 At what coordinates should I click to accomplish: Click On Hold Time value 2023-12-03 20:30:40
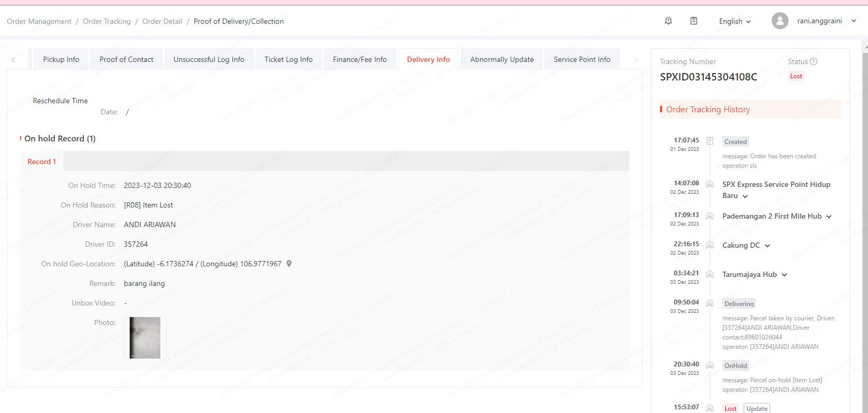click(x=157, y=185)
